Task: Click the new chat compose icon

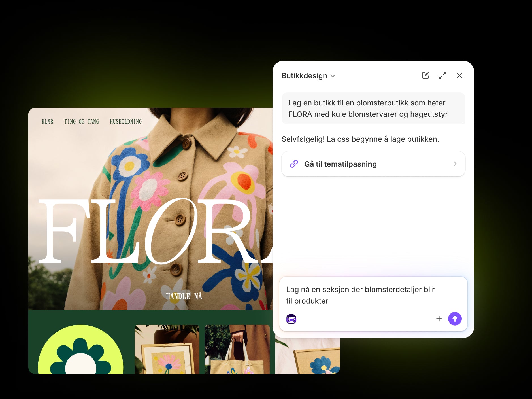Action: point(425,75)
